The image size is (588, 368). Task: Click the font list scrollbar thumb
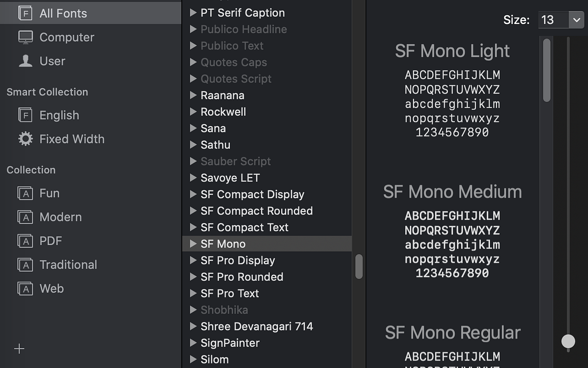pos(359,267)
